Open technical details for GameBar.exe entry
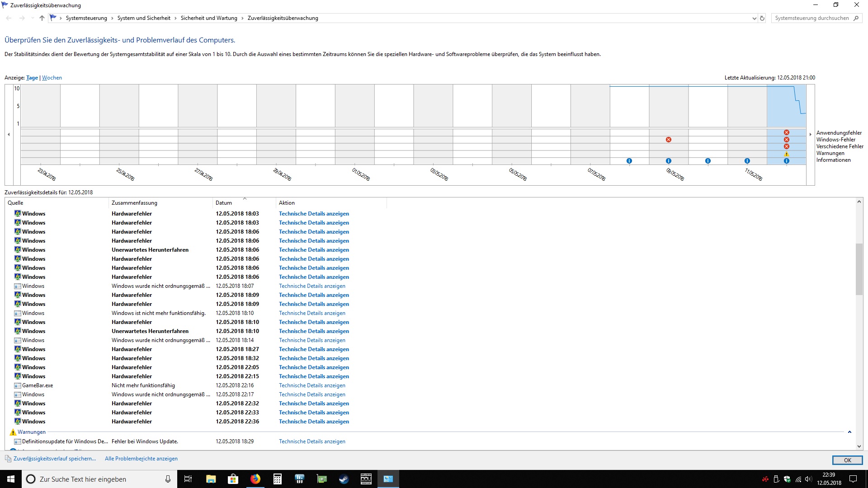868x488 pixels. [x=312, y=385]
